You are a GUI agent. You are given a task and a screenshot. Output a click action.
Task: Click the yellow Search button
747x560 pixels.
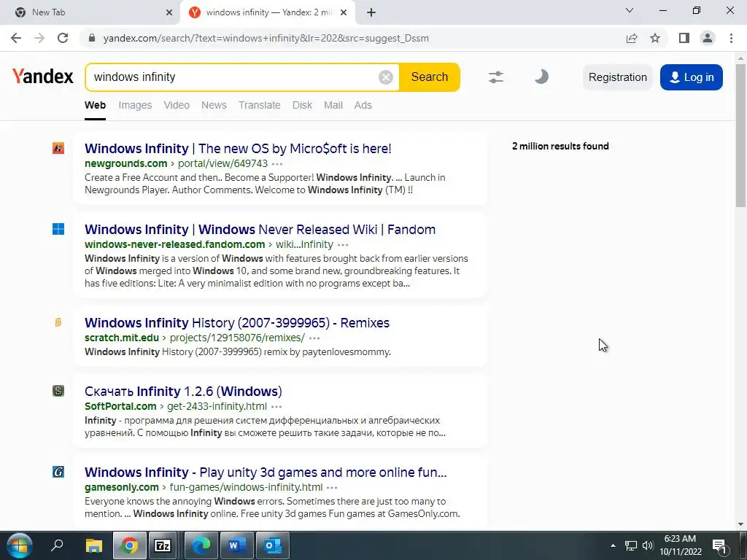pyautogui.click(x=429, y=77)
